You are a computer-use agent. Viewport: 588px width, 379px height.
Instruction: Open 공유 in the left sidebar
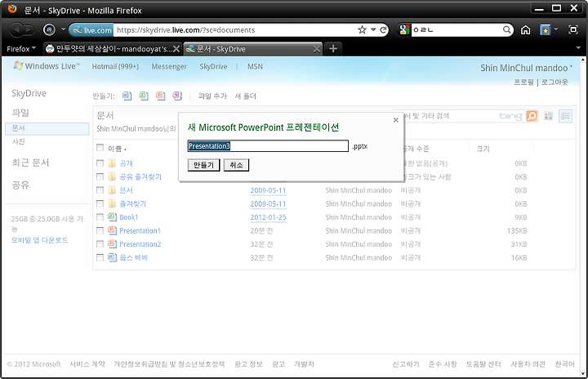20,185
